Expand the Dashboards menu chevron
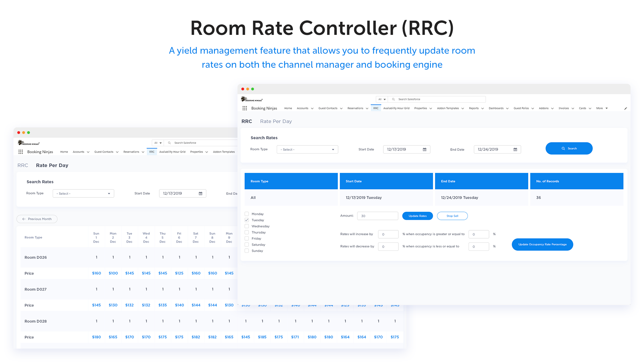 507,108
